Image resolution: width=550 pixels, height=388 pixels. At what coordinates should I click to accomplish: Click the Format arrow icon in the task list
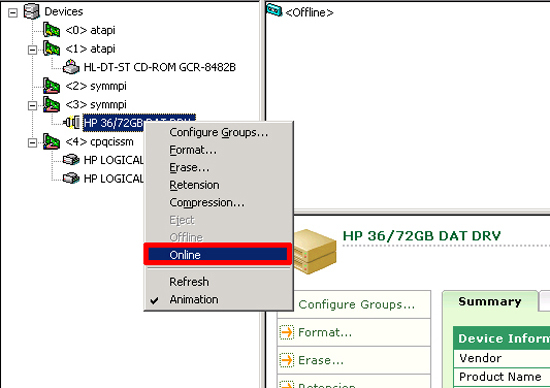[287, 332]
